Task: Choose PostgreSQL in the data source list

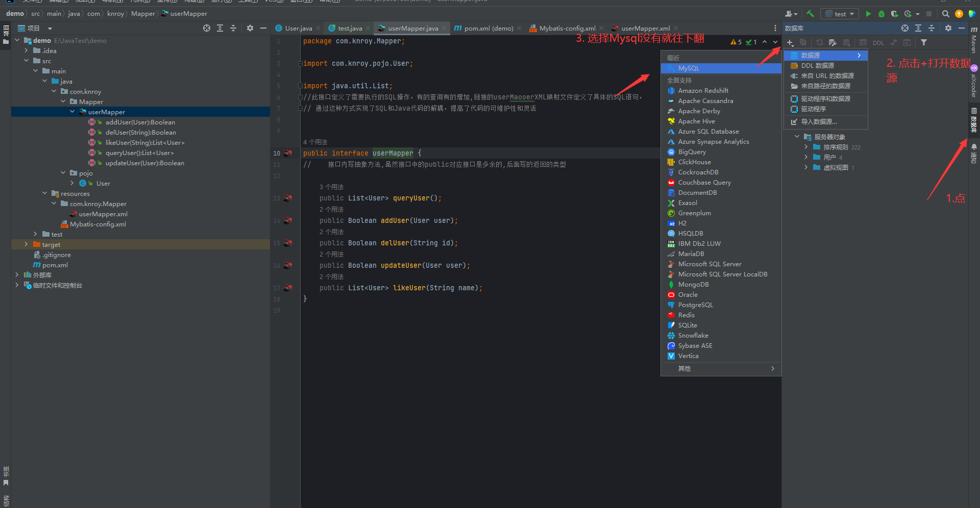Action: [695, 305]
